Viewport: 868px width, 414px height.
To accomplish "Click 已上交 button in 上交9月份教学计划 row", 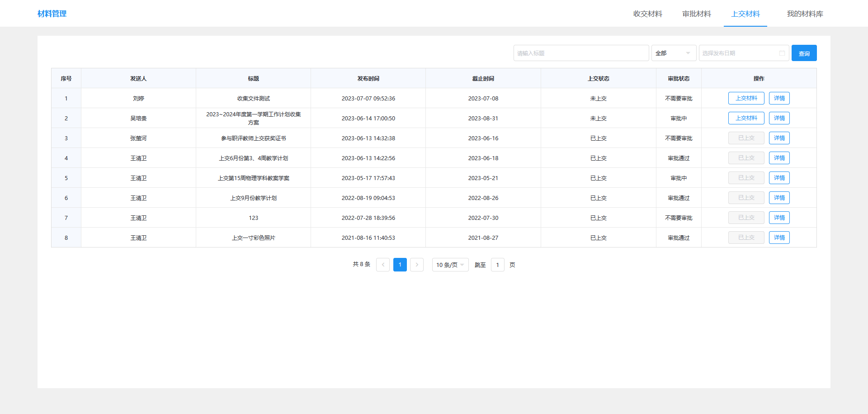I will [x=746, y=198].
